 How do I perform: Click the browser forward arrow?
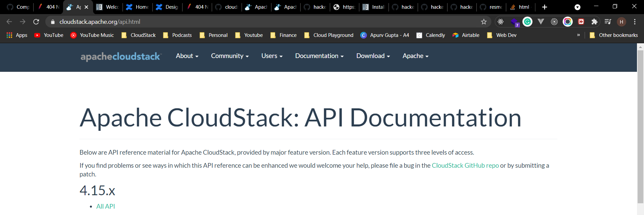tap(22, 22)
